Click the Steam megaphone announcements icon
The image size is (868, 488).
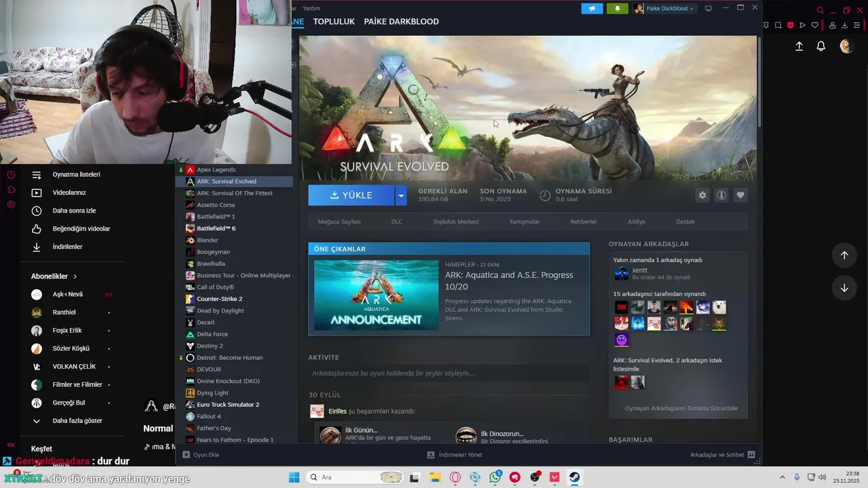point(592,8)
